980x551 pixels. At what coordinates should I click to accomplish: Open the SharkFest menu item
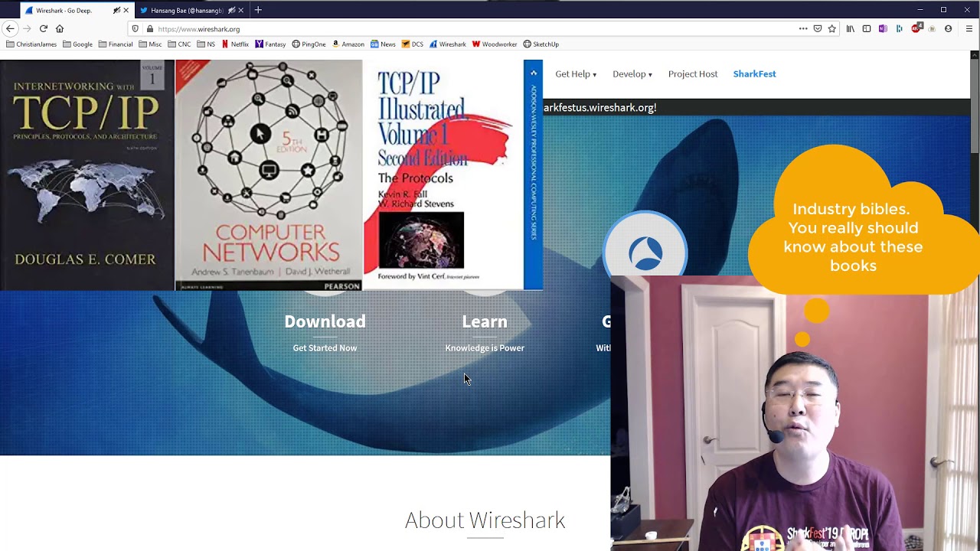tap(754, 74)
